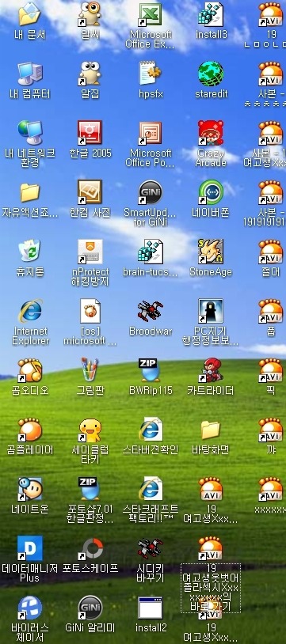Launch Microsoft Office Excel shortcut
This screenshot has height=644, width=286.
[151, 14]
